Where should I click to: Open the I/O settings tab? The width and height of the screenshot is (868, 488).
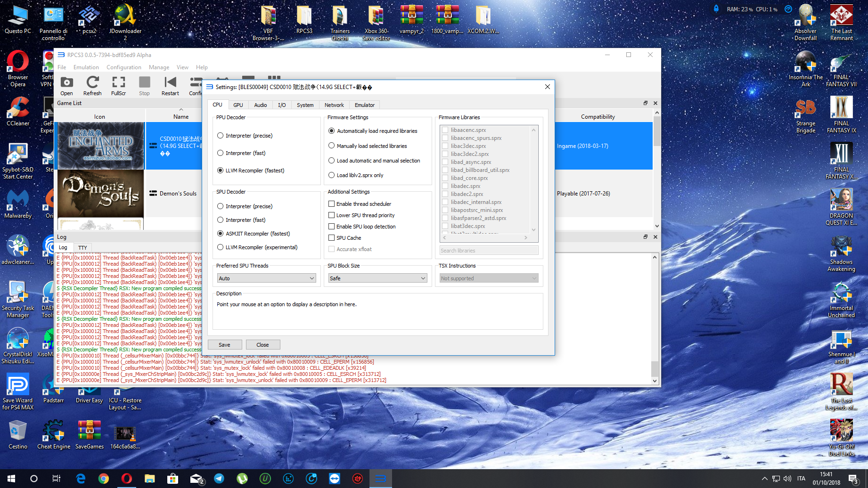pyautogui.click(x=282, y=105)
